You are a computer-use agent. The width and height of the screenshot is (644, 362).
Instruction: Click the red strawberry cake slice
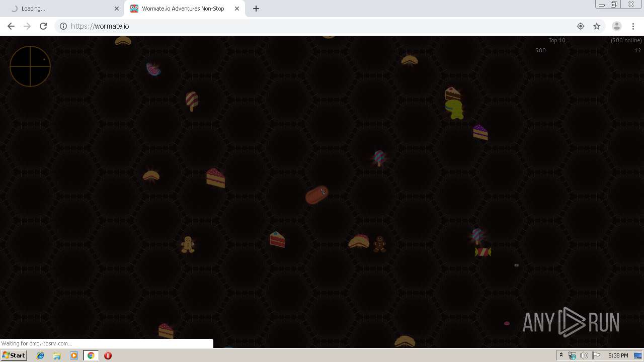pyautogui.click(x=277, y=239)
